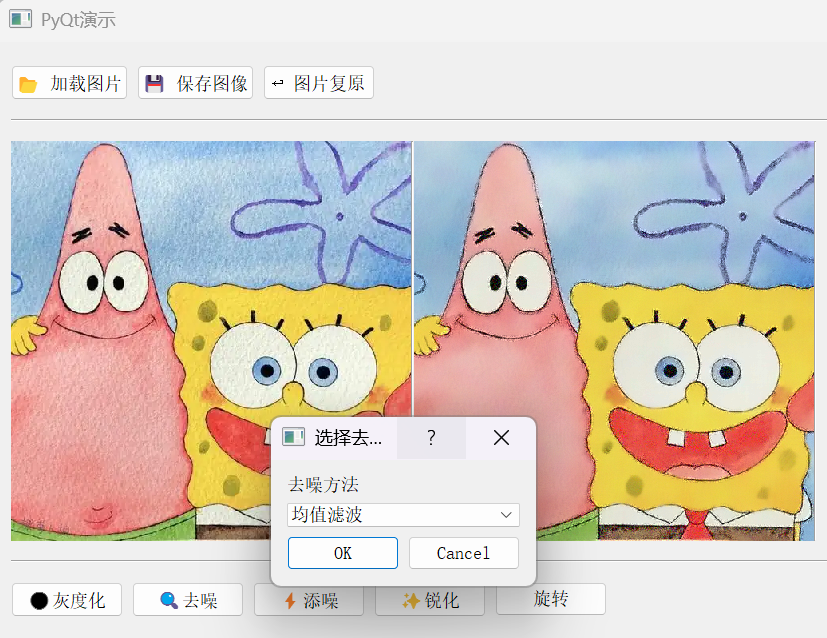Apply 灰度化 grayscale conversion

(x=67, y=600)
